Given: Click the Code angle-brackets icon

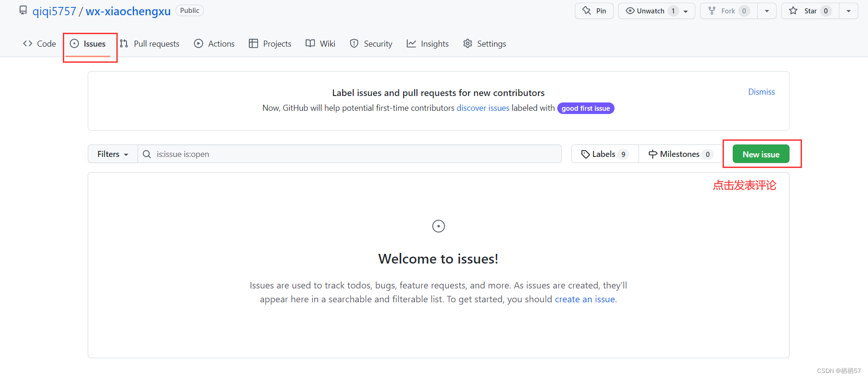Looking at the screenshot, I should (x=28, y=43).
